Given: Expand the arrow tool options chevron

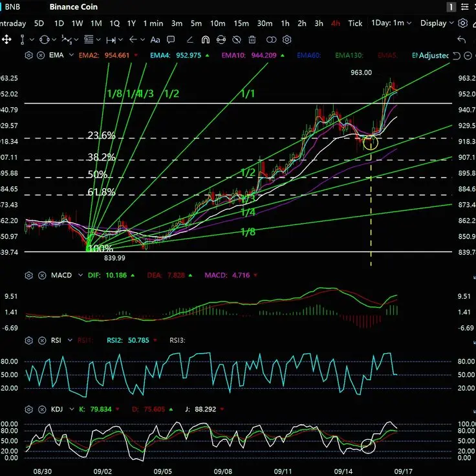Looking at the screenshot, I should [143, 39].
